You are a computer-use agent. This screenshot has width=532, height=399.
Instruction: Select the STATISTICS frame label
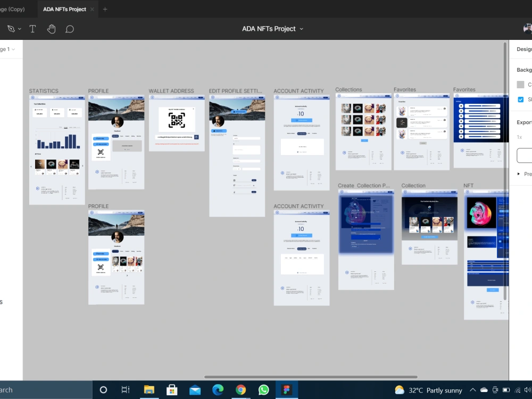pos(44,91)
